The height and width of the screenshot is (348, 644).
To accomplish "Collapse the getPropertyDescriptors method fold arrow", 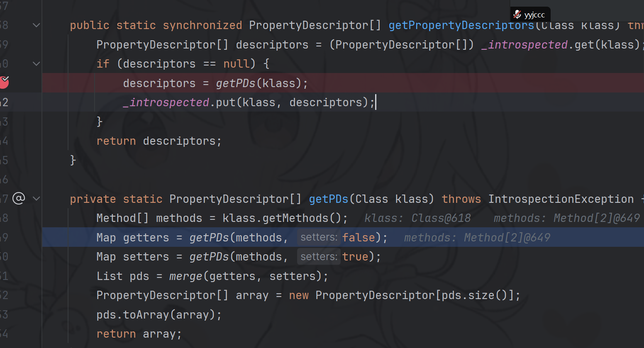I will coord(37,25).
